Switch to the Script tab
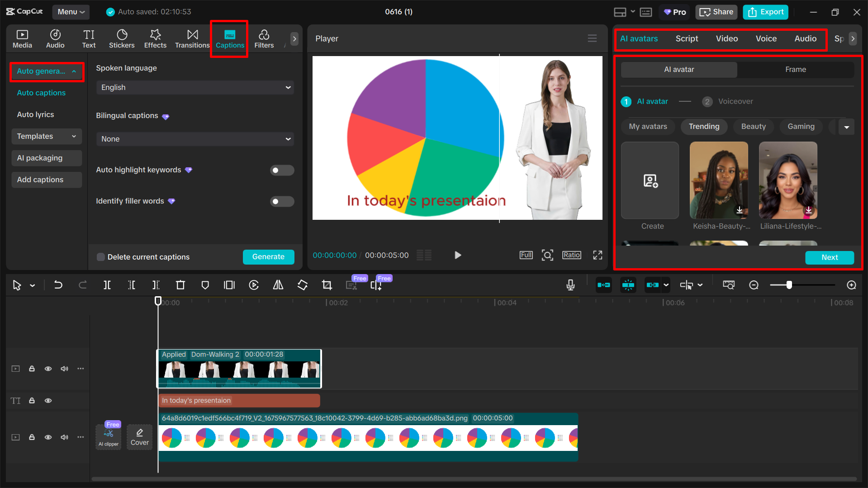Image resolution: width=868 pixels, height=488 pixels. pos(687,38)
